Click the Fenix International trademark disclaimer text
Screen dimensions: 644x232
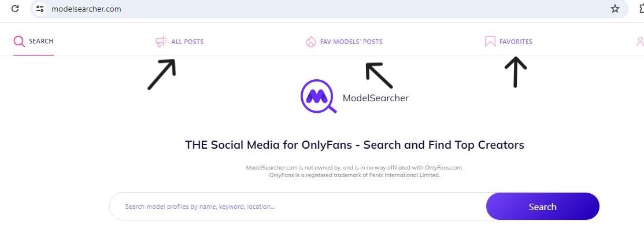pos(354,175)
